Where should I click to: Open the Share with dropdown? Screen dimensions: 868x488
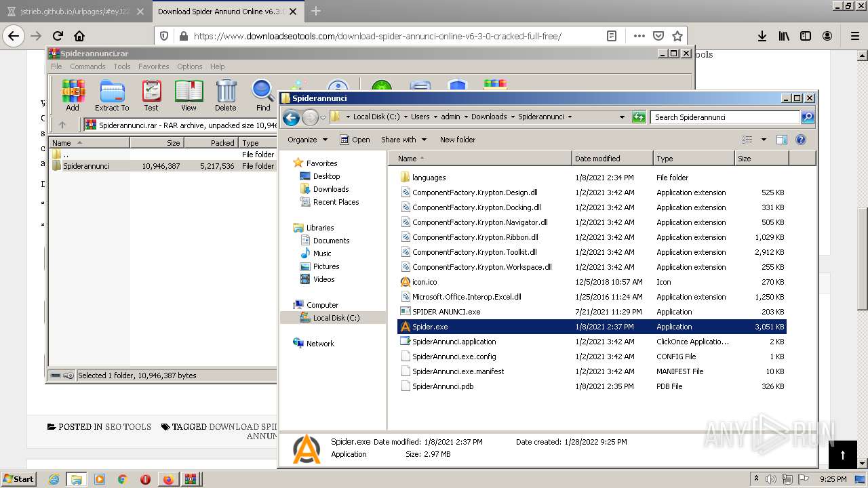[403, 140]
